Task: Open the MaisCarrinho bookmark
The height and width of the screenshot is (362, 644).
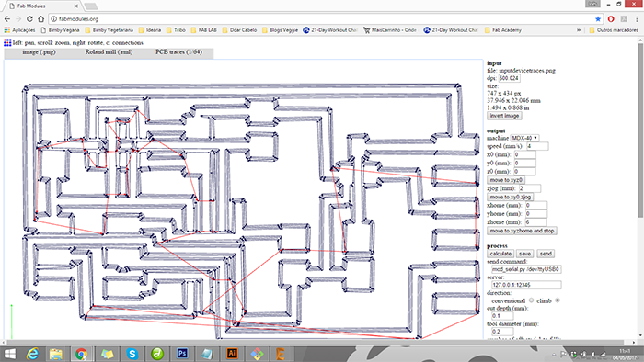Action: pyautogui.click(x=390, y=30)
